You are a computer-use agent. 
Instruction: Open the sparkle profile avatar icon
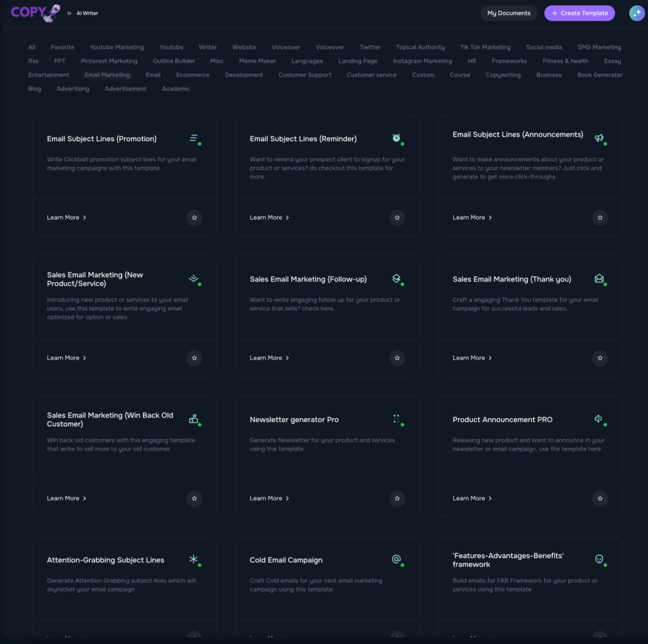click(x=637, y=13)
